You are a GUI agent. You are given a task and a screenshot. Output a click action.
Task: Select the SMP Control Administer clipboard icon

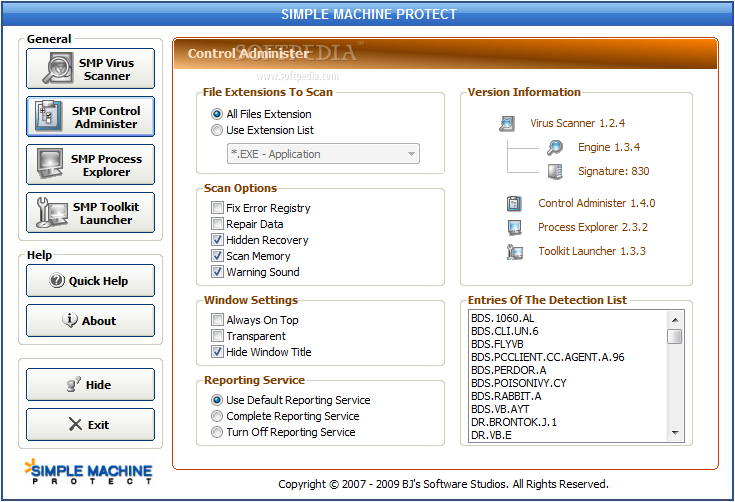(48, 116)
